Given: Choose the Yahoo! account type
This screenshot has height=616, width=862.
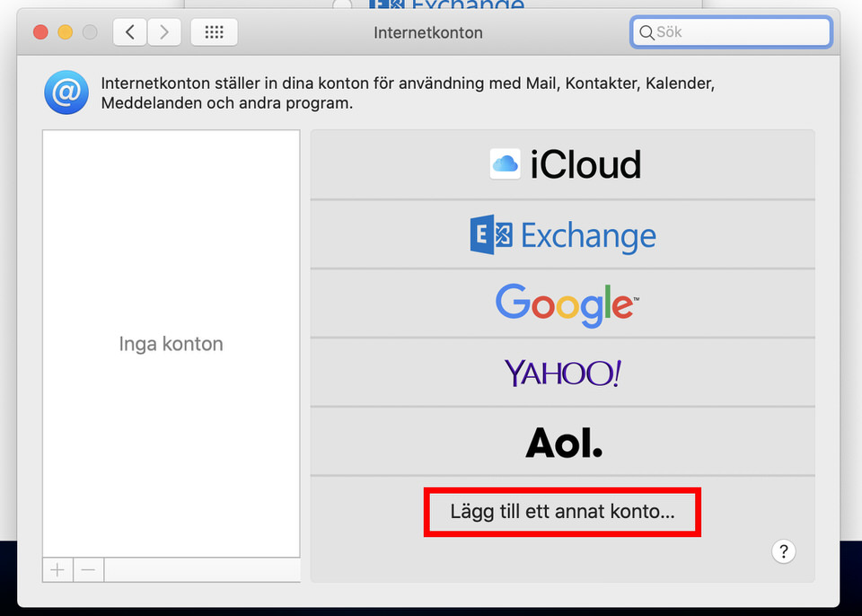Looking at the screenshot, I should click(x=562, y=373).
